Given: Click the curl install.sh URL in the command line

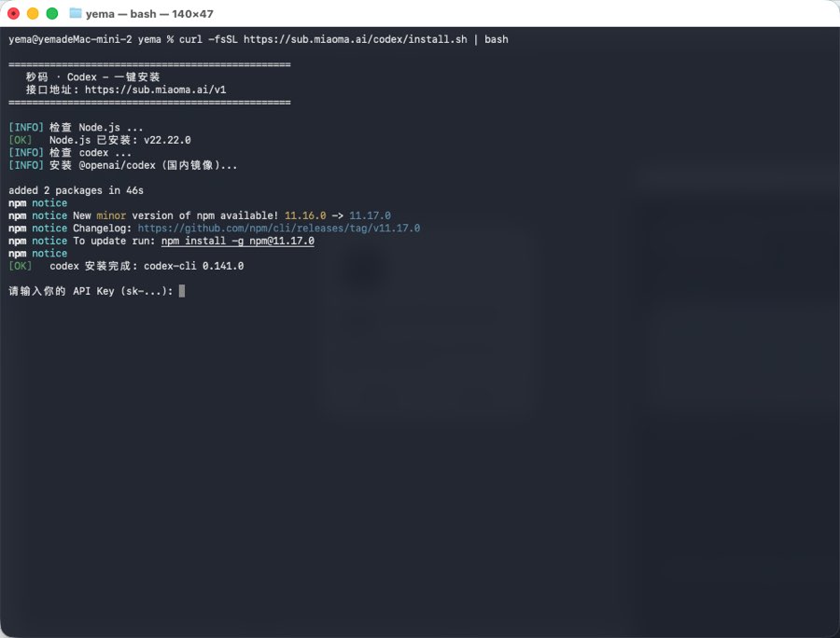Looking at the screenshot, I should [x=356, y=39].
